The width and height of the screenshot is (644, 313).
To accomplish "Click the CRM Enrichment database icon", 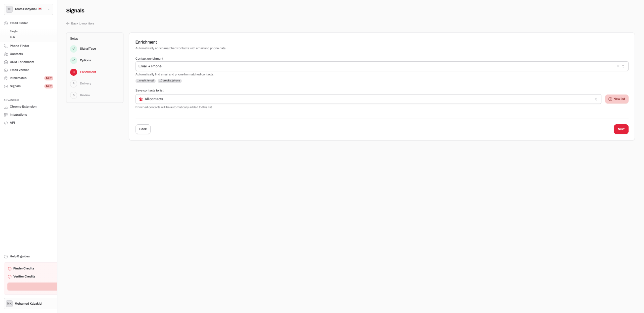I will [6, 62].
